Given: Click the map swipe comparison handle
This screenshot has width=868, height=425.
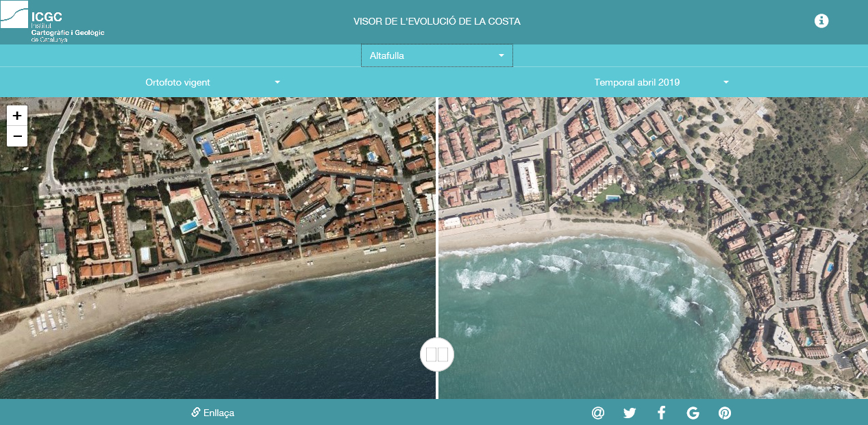Looking at the screenshot, I should (437, 355).
